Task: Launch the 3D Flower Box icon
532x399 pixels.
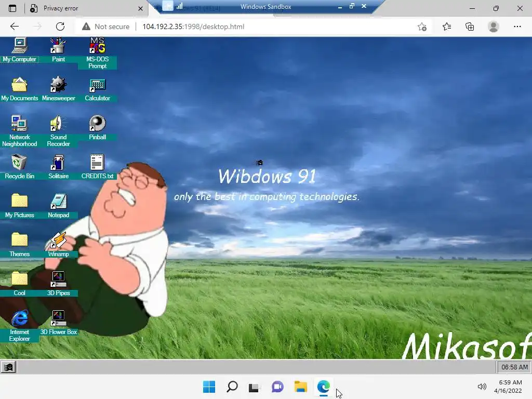Action: pyautogui.click(x=58, y=322)
